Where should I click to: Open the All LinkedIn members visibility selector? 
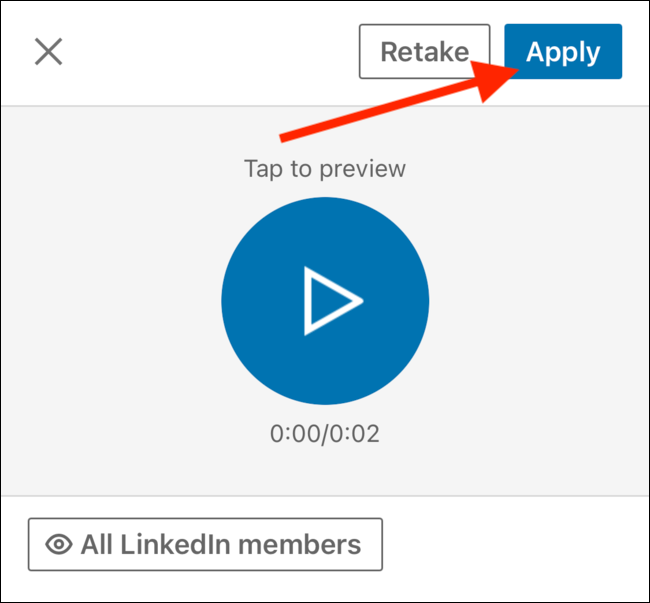point(205,545)
